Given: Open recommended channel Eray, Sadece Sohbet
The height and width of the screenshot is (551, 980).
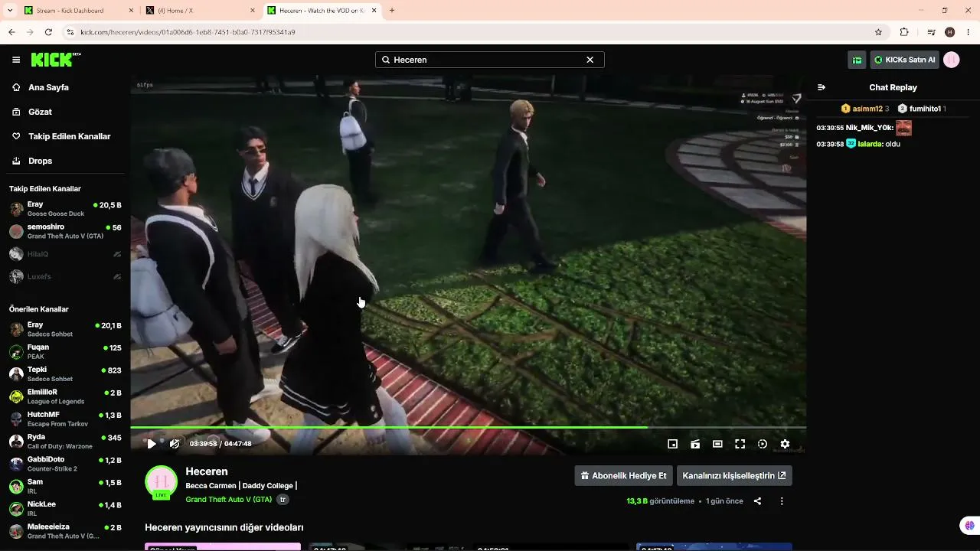Looking at the screenshot, I should pos(65,329).
